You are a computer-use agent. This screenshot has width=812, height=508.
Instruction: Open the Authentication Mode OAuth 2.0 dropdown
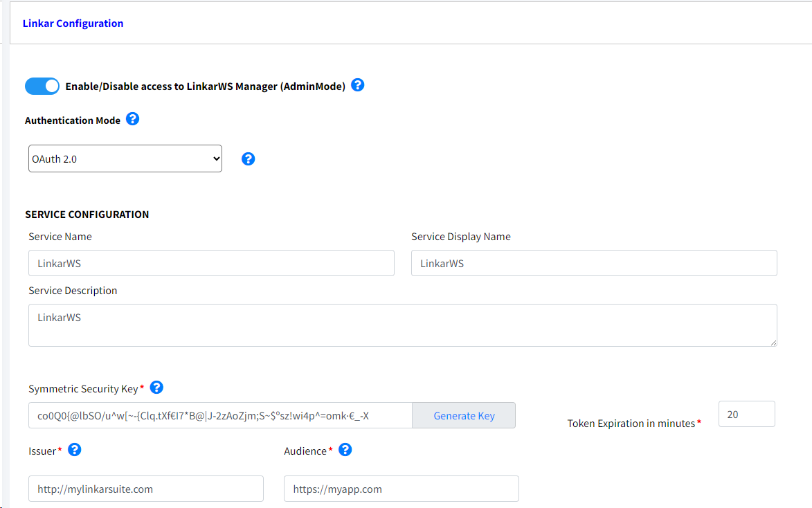[x=125, y=158]
